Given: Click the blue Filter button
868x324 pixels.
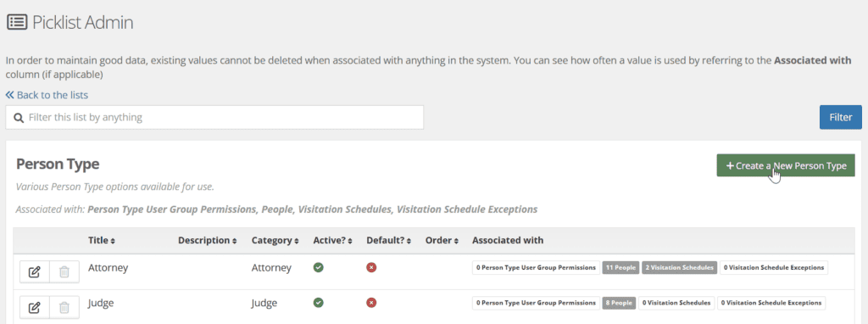Looking at the screenshot, I should click(840, 117).
